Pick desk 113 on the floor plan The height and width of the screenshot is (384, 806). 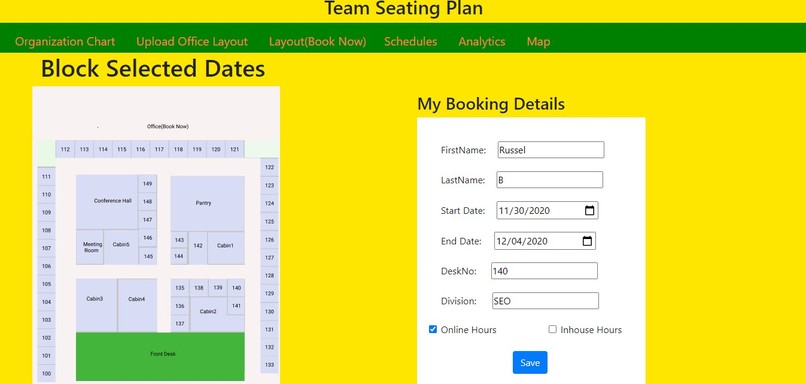coord(84,150)
